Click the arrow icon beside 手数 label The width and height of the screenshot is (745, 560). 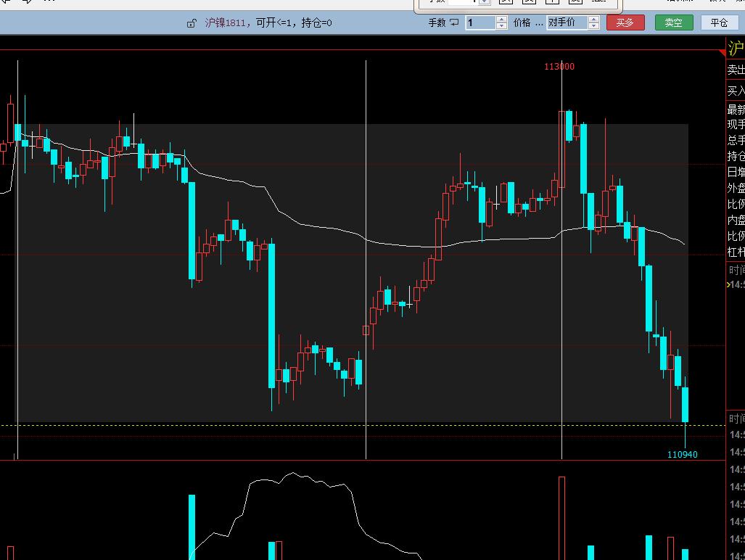[x=454, y=22]
